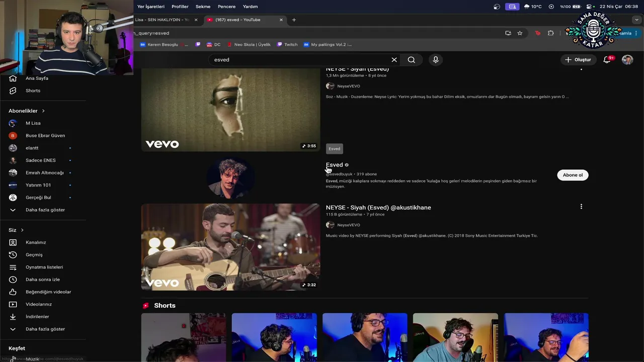Open the Esved channel name link

334,165
